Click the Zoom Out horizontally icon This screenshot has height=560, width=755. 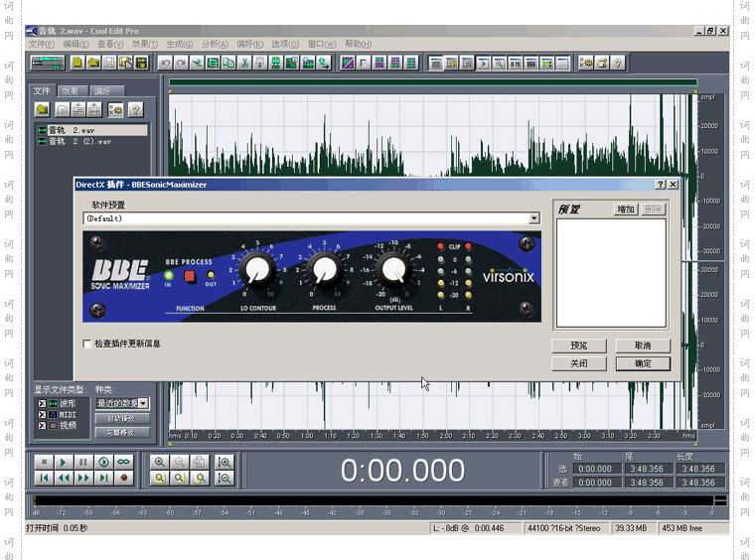[x=180, y=462]
